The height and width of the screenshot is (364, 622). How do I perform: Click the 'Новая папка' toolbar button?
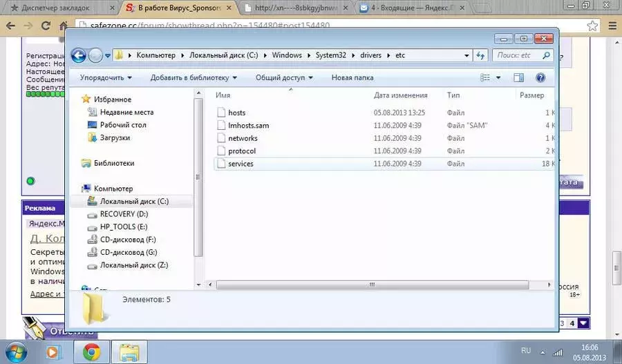pos(352,78)
